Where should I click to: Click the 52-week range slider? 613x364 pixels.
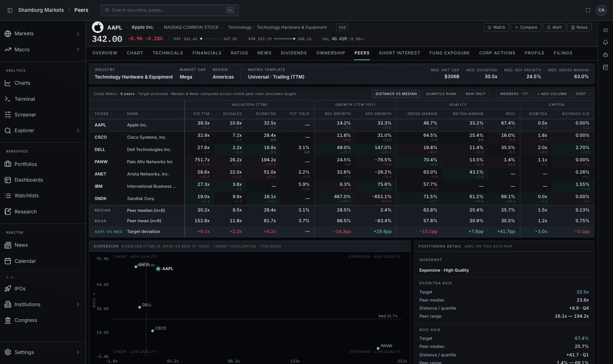pos(284,39)
